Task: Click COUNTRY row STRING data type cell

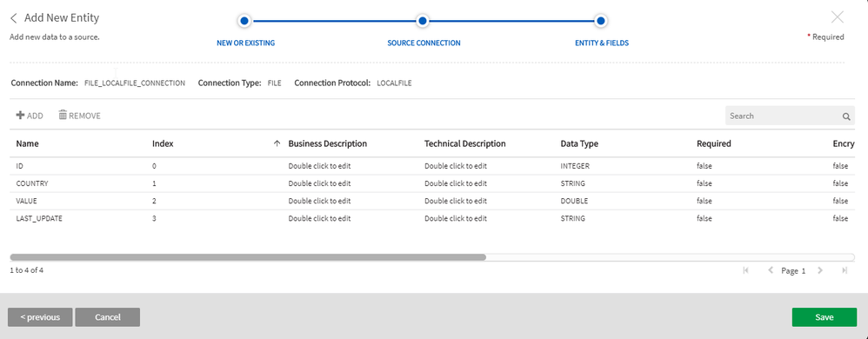Action: coord(573,183)
